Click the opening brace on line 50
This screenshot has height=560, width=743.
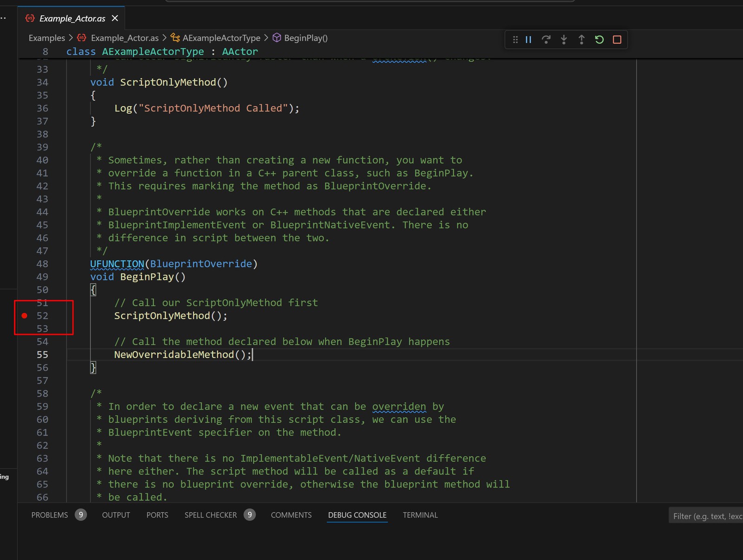(93, 290)
